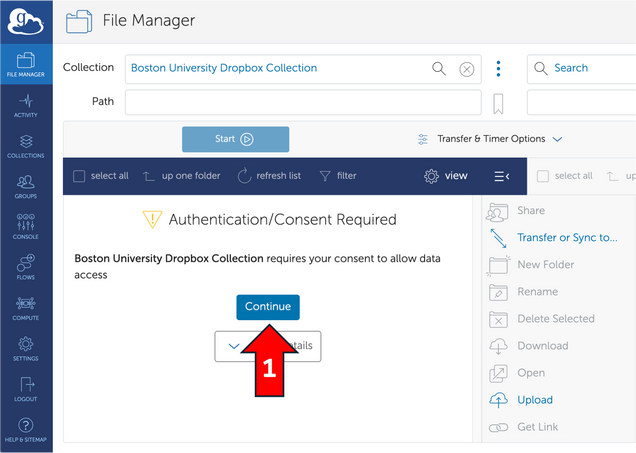Open the File Manager sidebar item
Screen dimensions: 636x453
(26, 64)
